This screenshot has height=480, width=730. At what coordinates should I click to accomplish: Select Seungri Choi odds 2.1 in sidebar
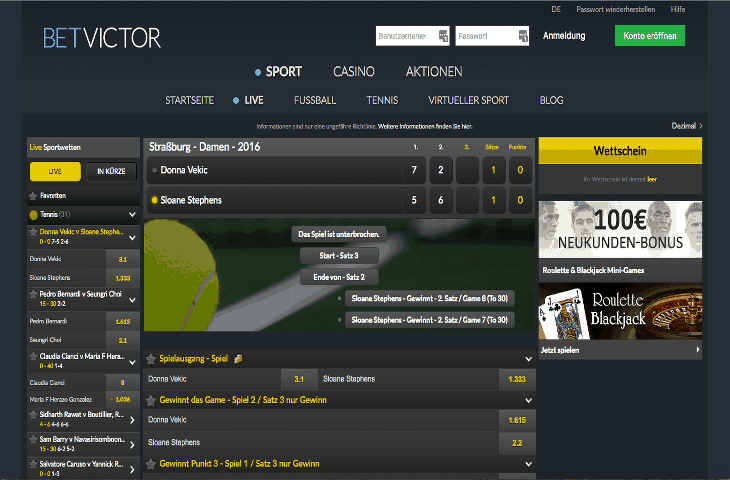(x=122, y=340)
